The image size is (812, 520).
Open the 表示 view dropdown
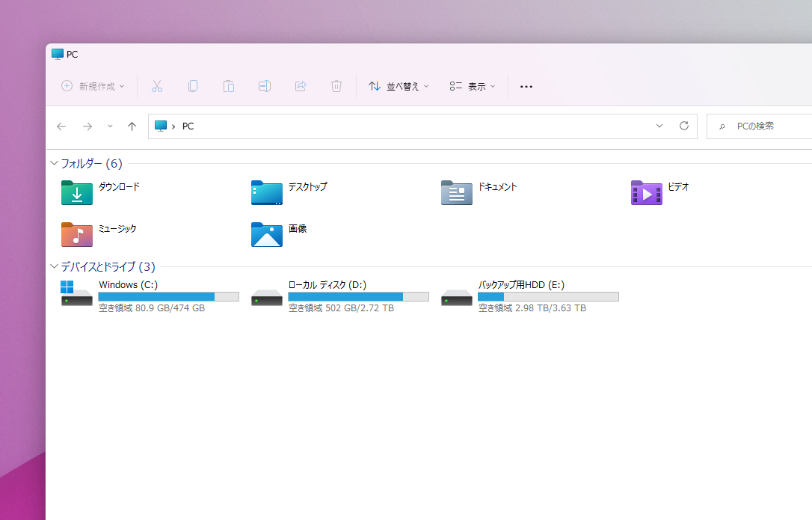click(473, 86)
